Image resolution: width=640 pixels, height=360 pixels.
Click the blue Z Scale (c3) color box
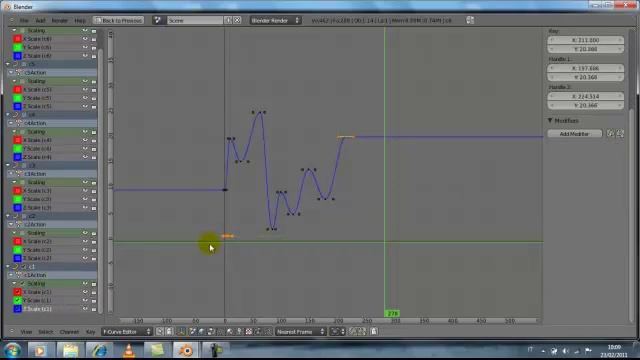click(x=17, y=208)
